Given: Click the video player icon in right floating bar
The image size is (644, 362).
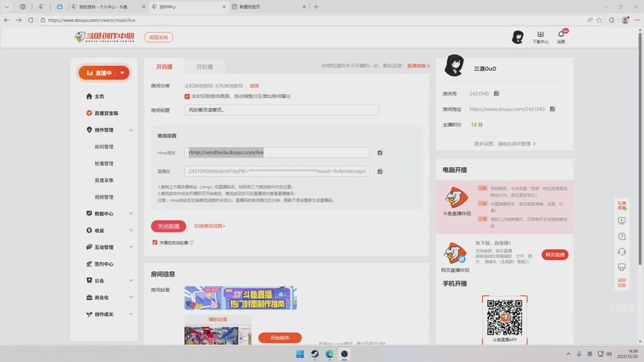Looking at the screenshot, I should click(x=621, y=220).
